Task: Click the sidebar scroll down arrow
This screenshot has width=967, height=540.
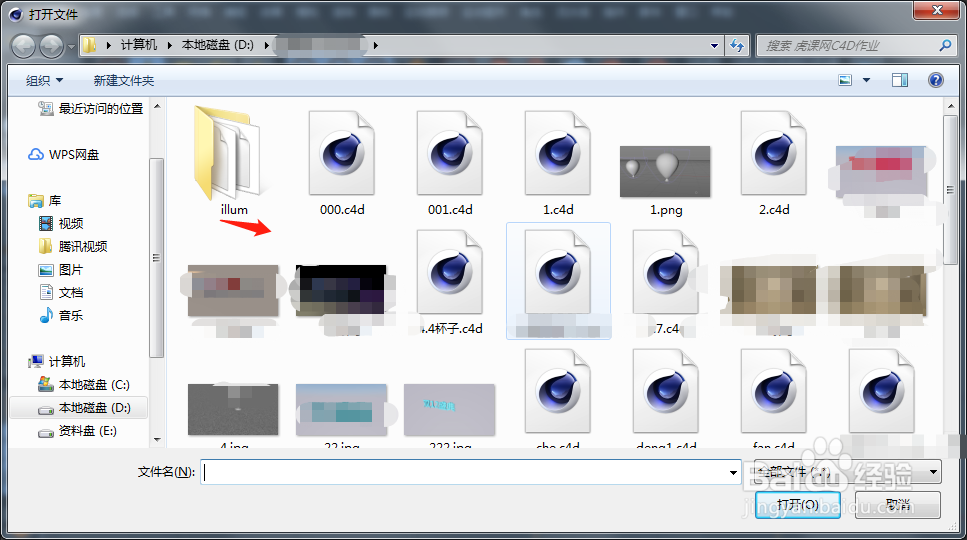Action: click(157, 440)
